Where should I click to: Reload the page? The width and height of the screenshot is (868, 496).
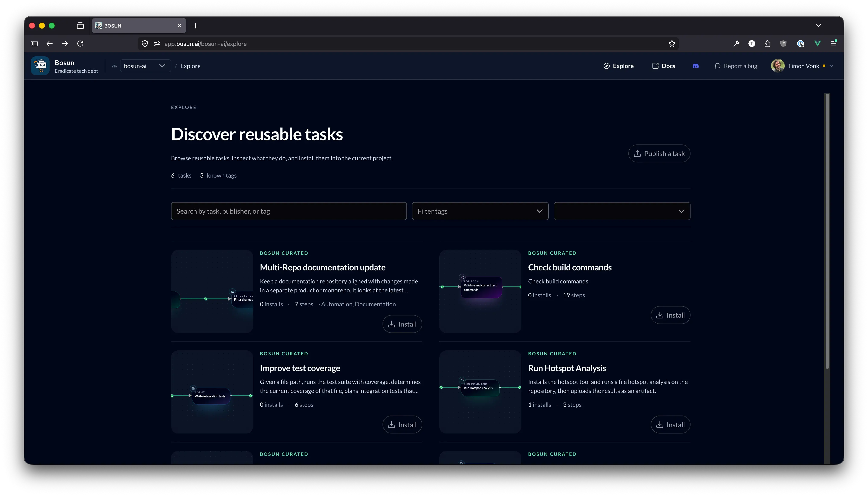coord(81,44)
